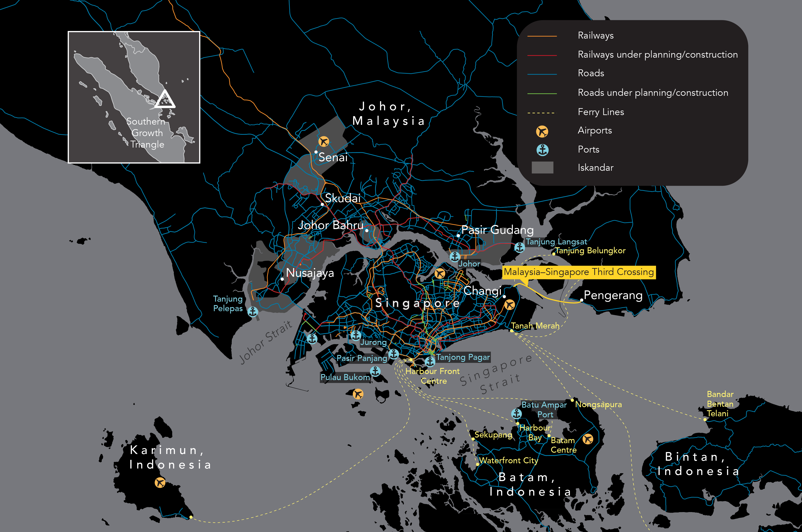Click the red planned-railways line in the legend
Screen dimensions: 802x532
click(x=542, y=55)
